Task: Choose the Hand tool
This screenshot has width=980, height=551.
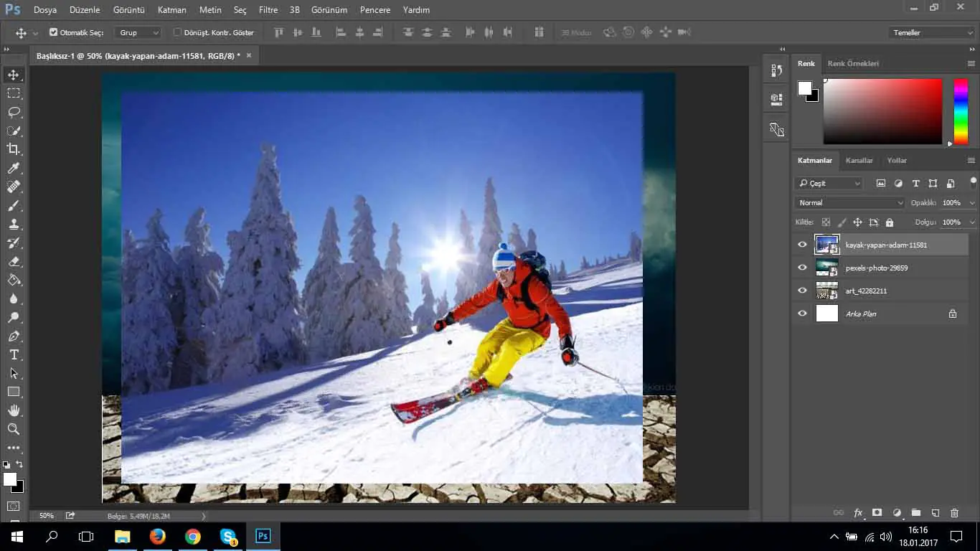Action: coord(14,410)
